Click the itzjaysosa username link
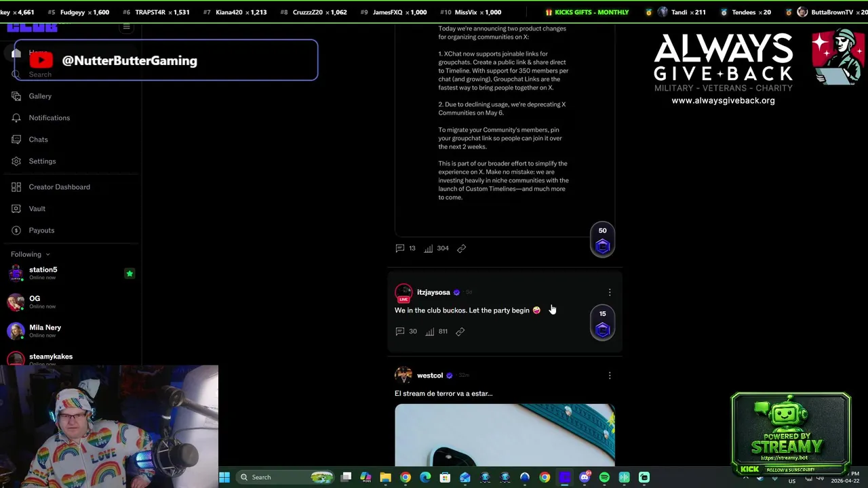The height and width of the screenshot is (488, 868). click(433, 292)
